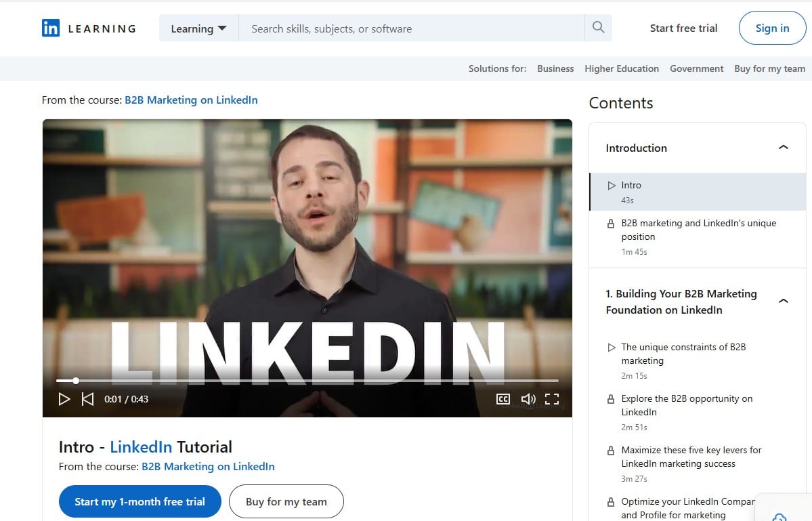812x521 pixels.
Task: Toggle closed captions on the video
Action: coord(503,399)
